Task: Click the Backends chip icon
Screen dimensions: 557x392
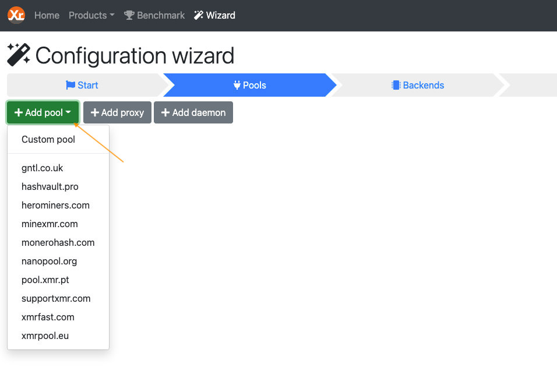Action: coord(396,85)
